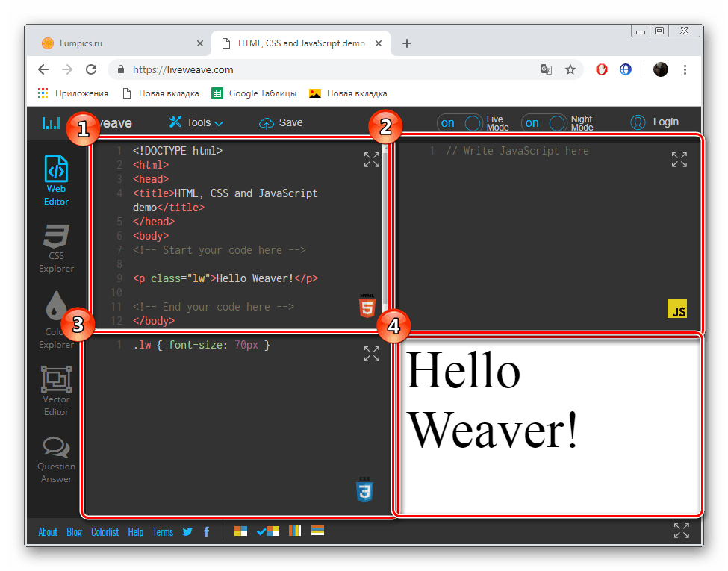Click the fullscreen arrows in the footer bar
The width and height of the screenshot is (728, 571).
pyautogui.click(x=681, y=530)
